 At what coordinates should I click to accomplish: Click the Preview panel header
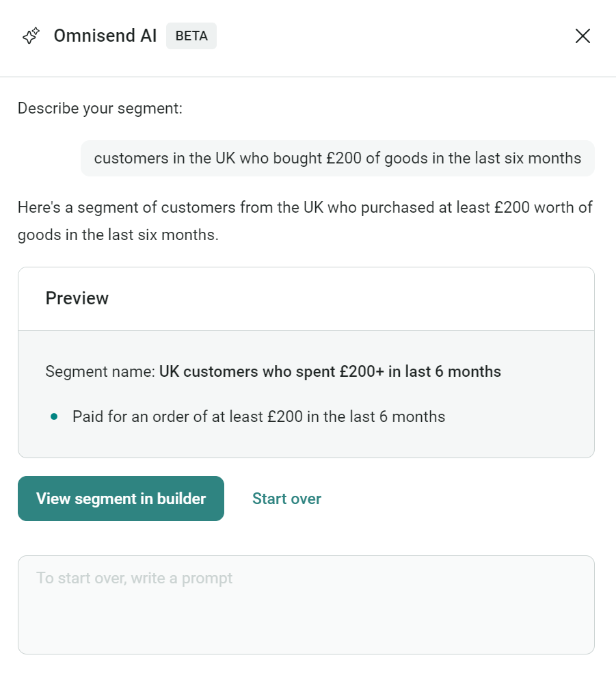[x=77, y=298]
